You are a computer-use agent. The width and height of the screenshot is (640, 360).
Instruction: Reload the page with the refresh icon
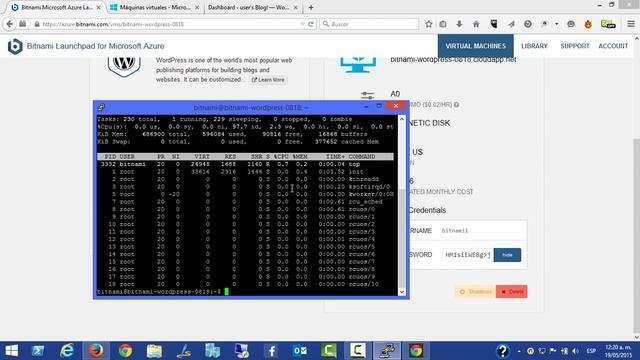point(311,24)
